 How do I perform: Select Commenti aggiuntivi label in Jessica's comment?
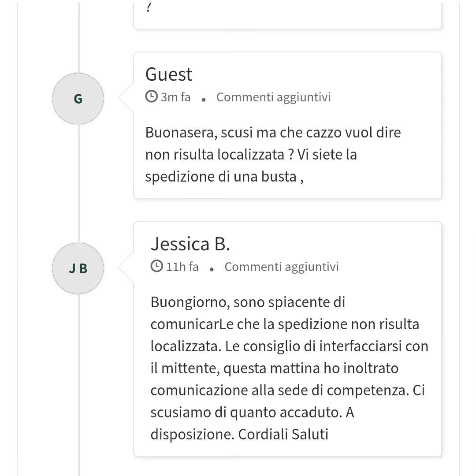[282, 267]
